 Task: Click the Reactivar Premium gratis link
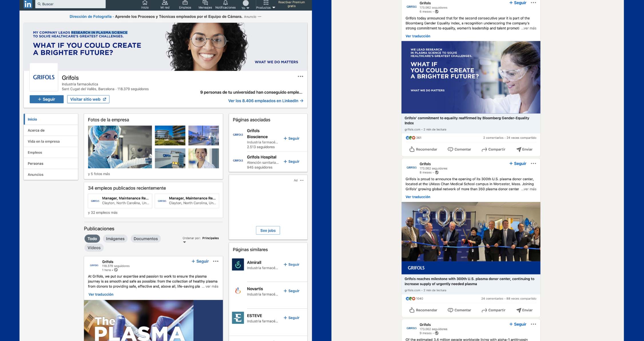pyautogui.click(x=291, y=4)
